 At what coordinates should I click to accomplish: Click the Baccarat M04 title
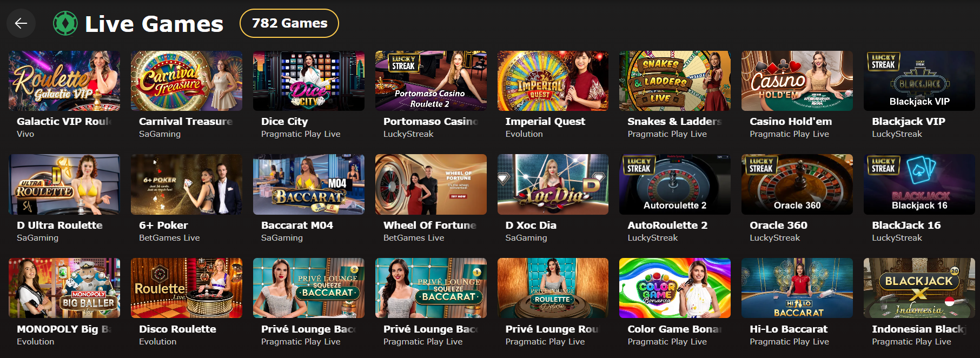(x=297, y=226)
